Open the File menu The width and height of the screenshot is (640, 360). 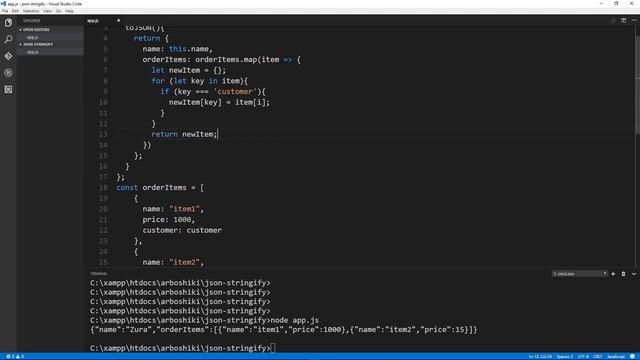coord(5,11)
